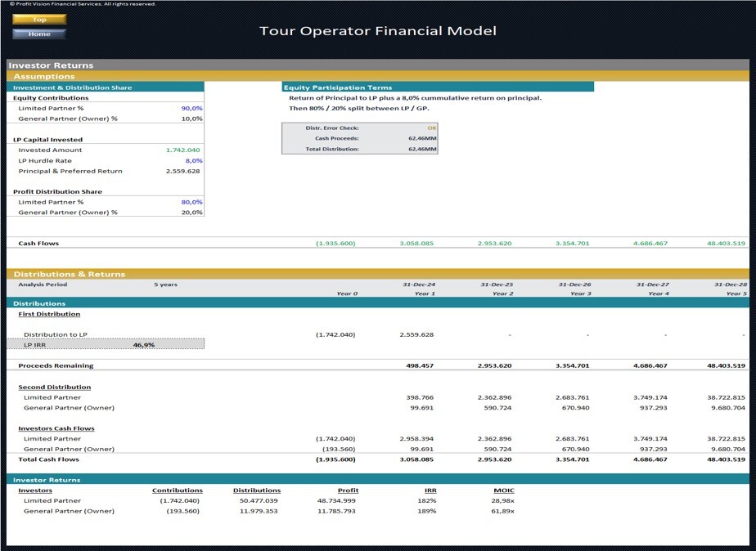Click the gold Top navigation button

(x=38, y=19)
